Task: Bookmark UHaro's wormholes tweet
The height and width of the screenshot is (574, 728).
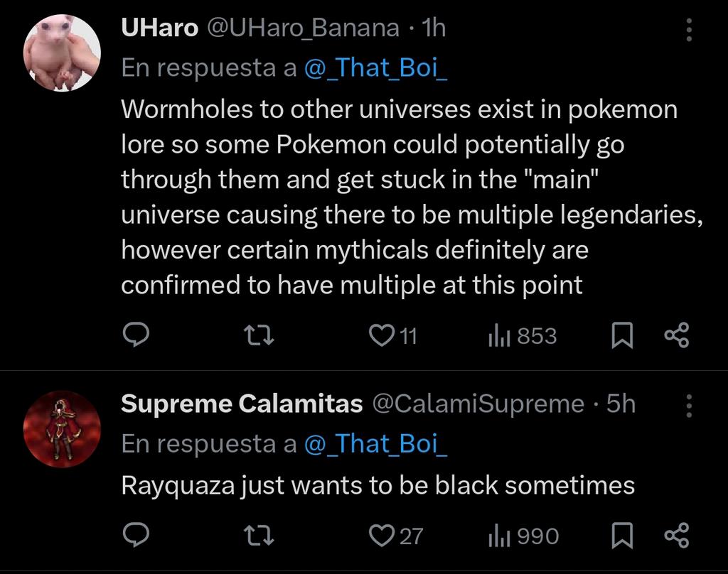Action: (x=622, y=335)
